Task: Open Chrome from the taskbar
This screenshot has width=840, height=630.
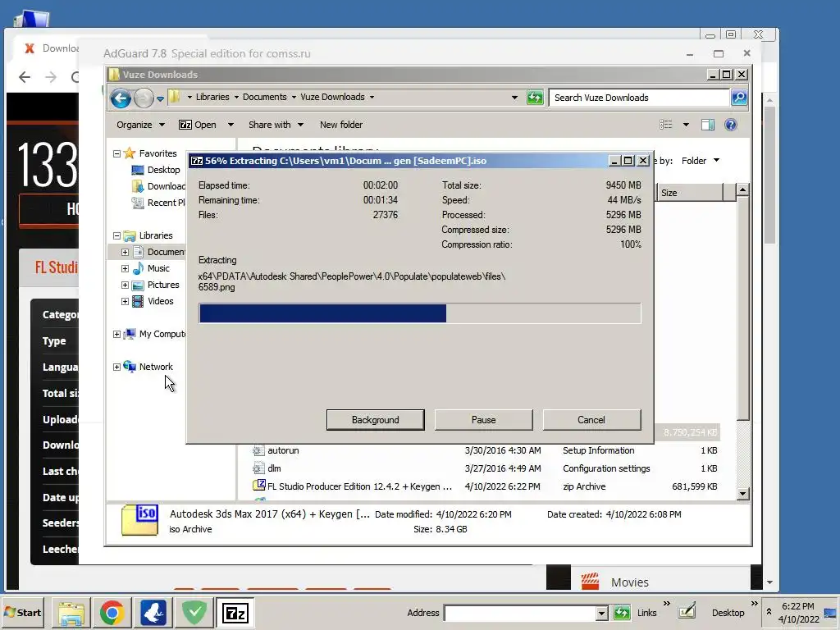Action: (112, 613)
